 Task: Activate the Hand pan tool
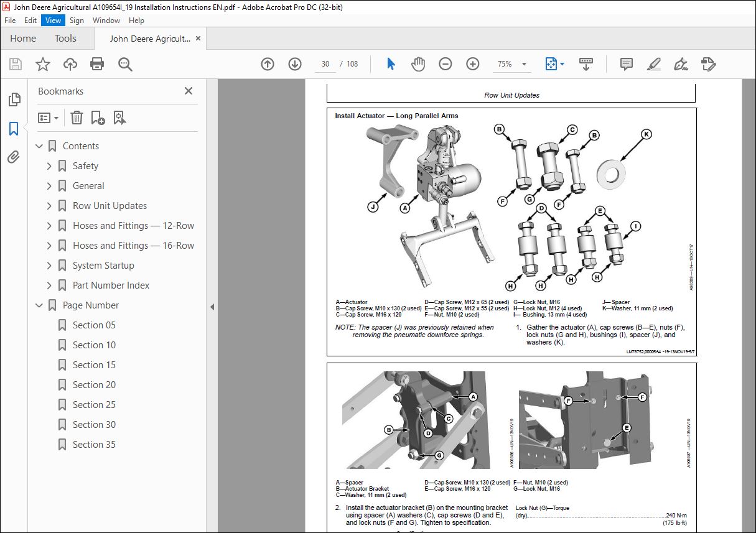[418, 64]
